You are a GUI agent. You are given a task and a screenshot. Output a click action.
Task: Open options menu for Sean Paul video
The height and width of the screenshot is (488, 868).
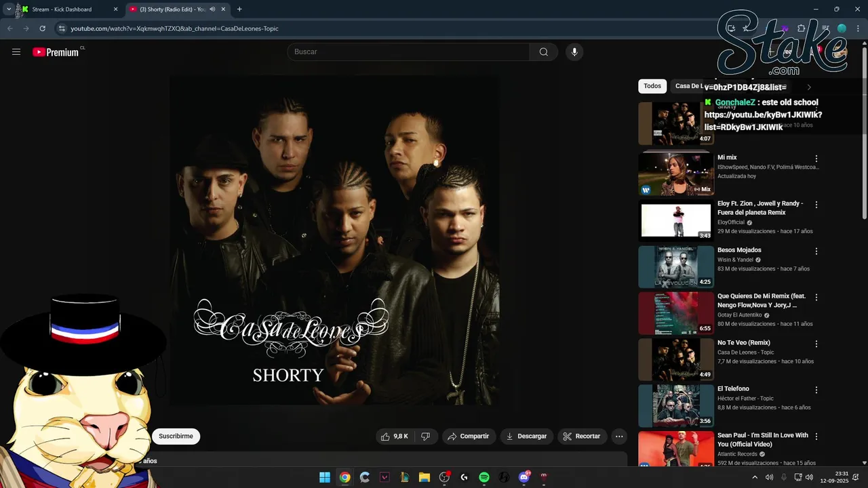[x=816, y=436]
